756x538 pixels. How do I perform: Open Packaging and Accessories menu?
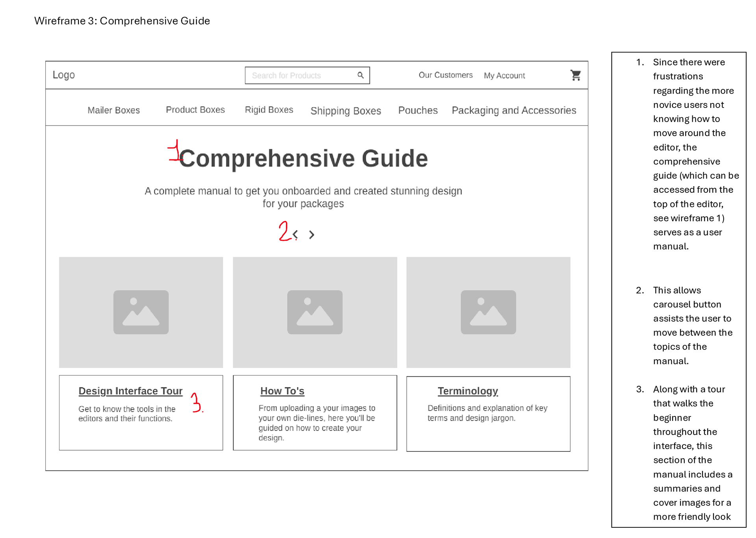(x=514, y=111)
